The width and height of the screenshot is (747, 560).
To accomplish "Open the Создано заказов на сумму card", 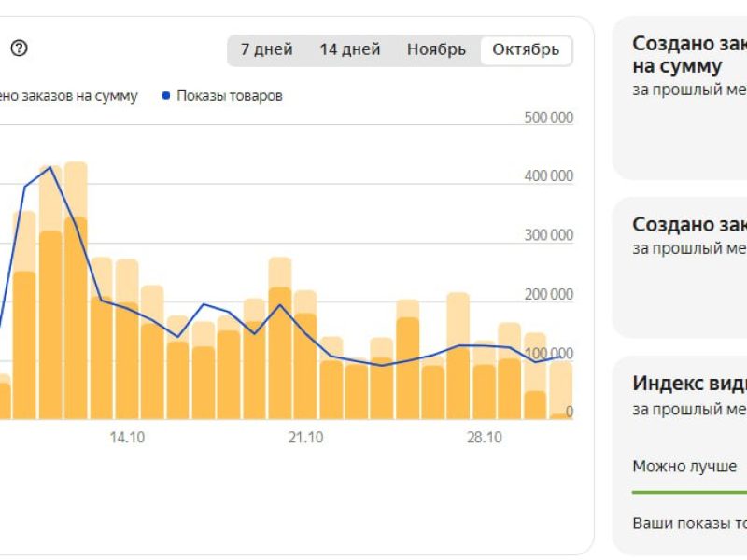I will tap(689, 55).
